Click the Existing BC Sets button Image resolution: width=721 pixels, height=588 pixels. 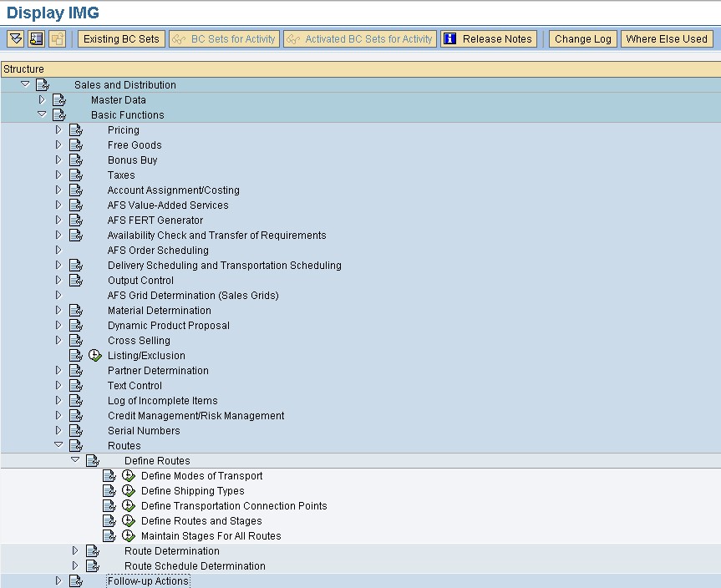(x=120, y=38)
